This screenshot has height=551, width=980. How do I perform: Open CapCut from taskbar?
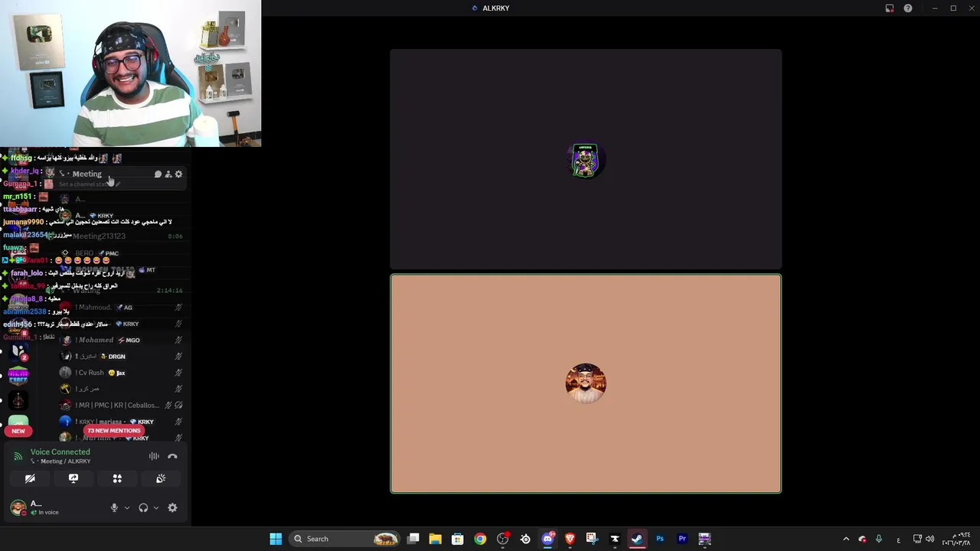click(x=614, y=539)
